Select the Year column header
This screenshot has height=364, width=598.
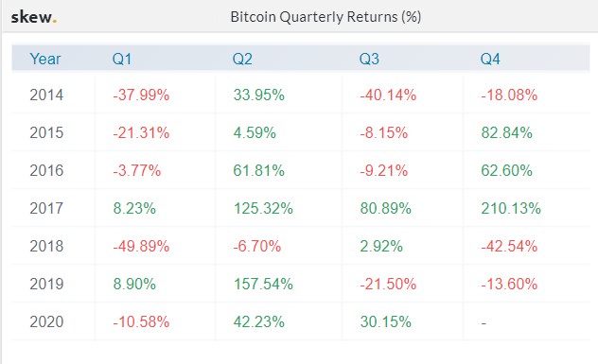click(x=45, y=59)
